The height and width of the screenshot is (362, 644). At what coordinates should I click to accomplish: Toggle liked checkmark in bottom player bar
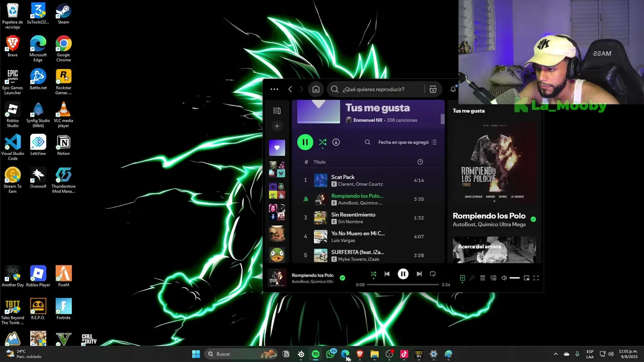point(343,278)
